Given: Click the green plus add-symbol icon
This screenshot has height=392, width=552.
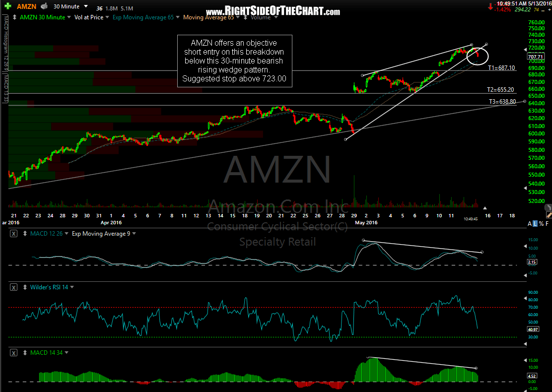Looking at the screenshot, I should (7, 6).
